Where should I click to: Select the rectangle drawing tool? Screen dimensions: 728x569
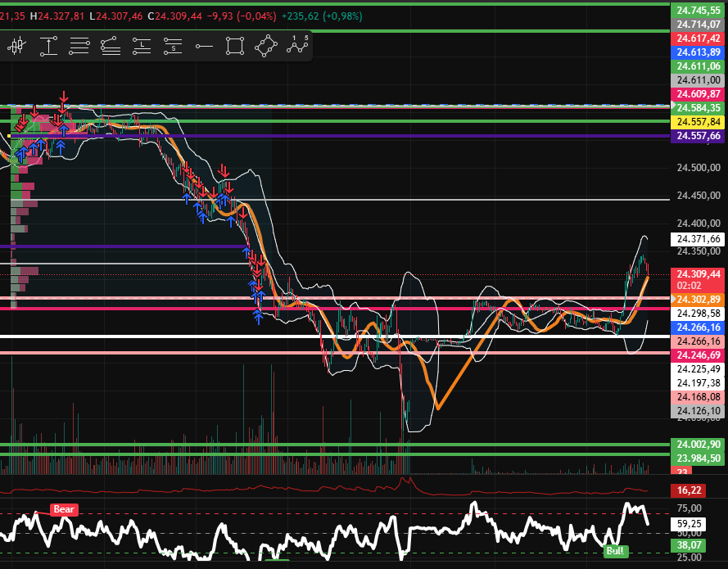(x=235, y=47)
